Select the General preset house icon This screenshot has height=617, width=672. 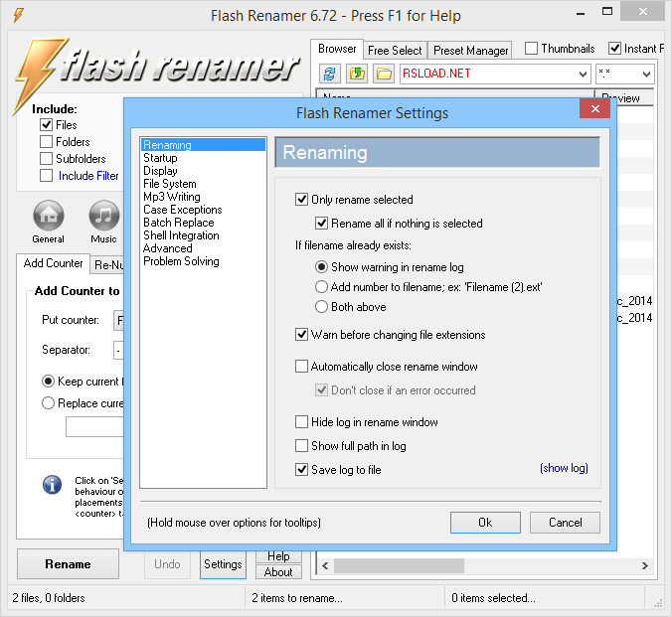pyautogui.click(x=49, y=216)
